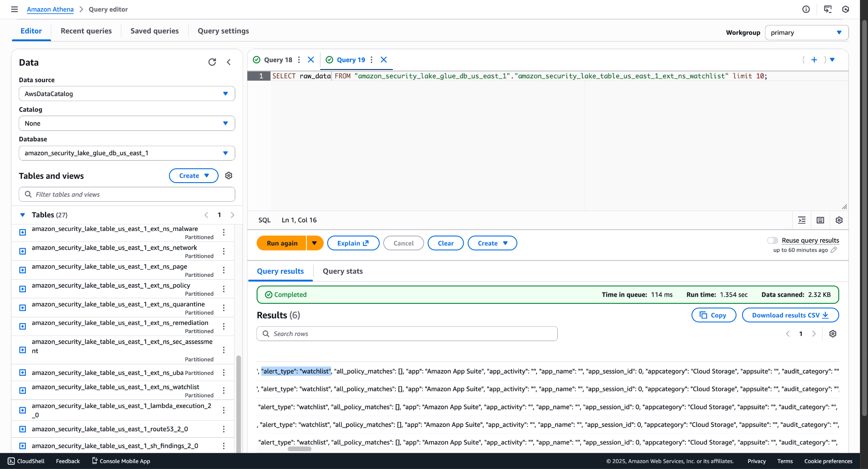Expand the ext_ns_malware table columns
The height and width of the screenshot is (469, 868).
tap(23, 232)
